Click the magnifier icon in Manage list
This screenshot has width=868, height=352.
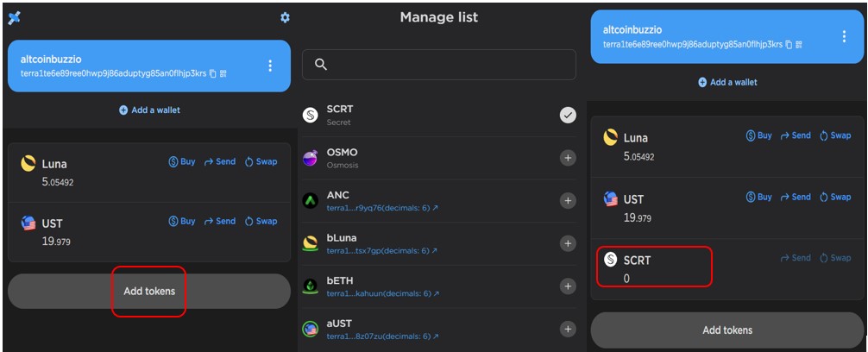tap(321, 65)
